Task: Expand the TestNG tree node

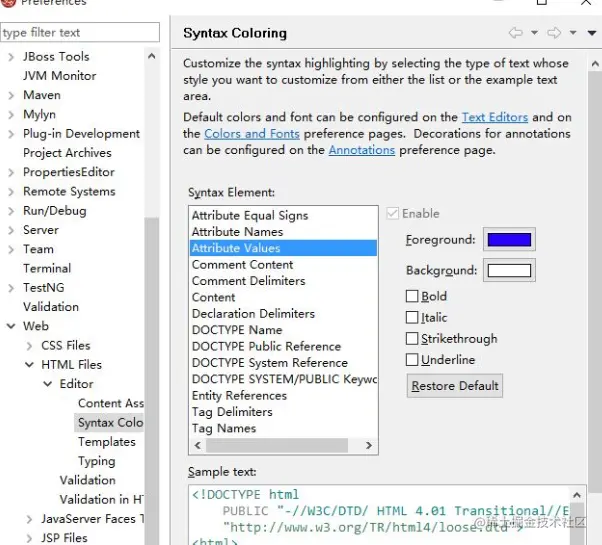Action: pyautogui.click(x=11, y=288)
